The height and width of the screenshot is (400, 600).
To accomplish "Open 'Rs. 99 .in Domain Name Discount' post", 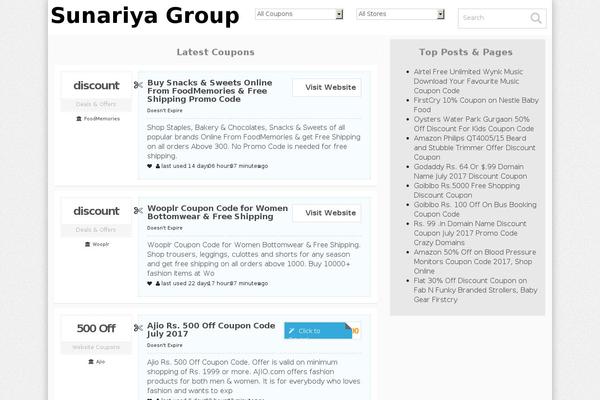I will [x=470, y=233].
